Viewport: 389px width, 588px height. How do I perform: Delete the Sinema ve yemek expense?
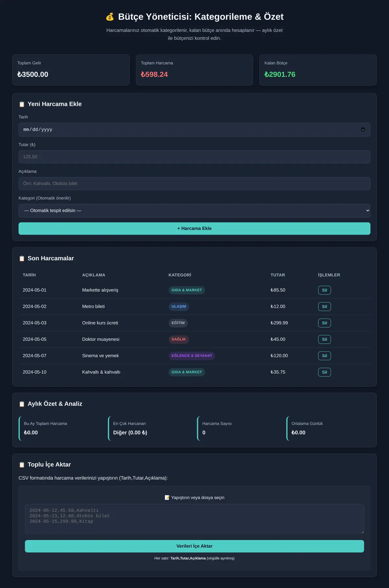(x=324, y=356)
